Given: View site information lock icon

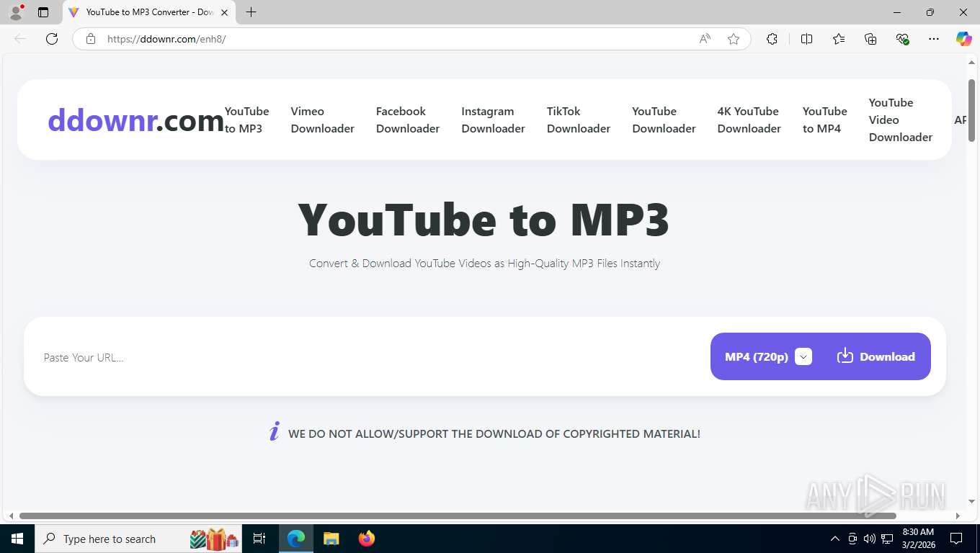Looking at the screenshot, I should [x=91, y=39].
